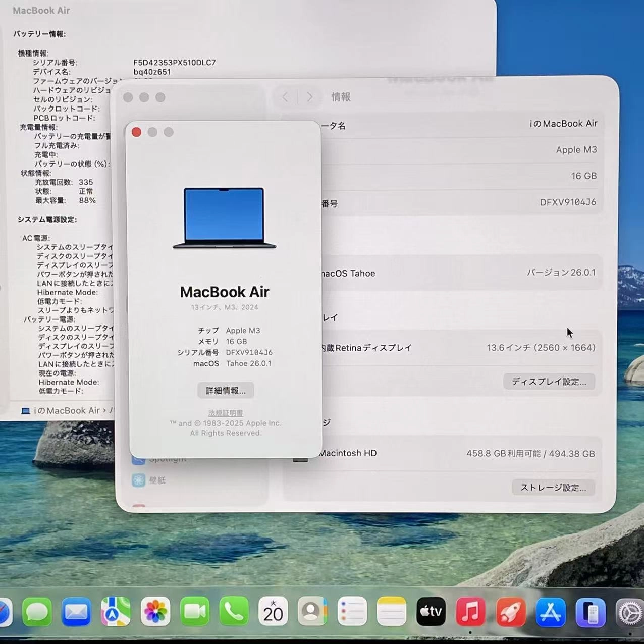
Task: Click the 13インチ, M3, 2024 subtitle
Action: (225, 307)
